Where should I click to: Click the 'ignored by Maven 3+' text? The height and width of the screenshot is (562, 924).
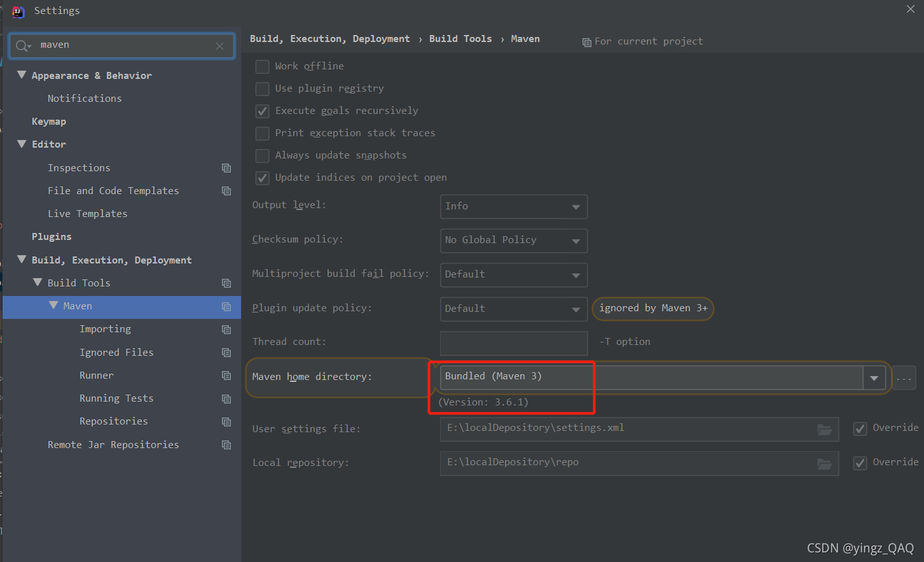click(x=653, y=309)
